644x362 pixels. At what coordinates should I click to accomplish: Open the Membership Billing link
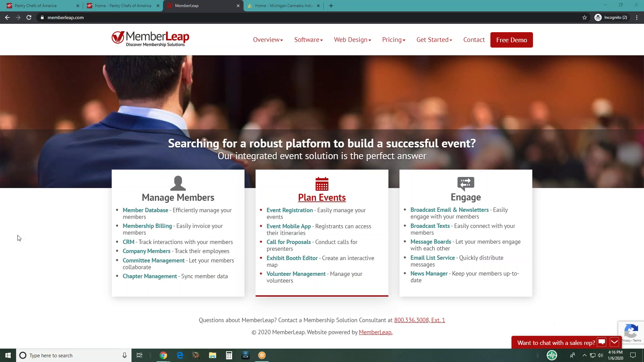pyautogui.click(x=147, y=226)
